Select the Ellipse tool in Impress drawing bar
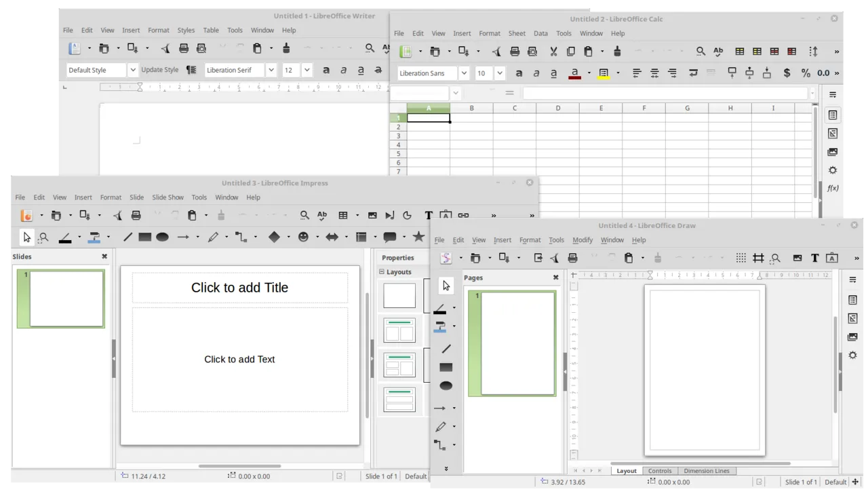This screenshot has width=868, height=494. point(162,237)
